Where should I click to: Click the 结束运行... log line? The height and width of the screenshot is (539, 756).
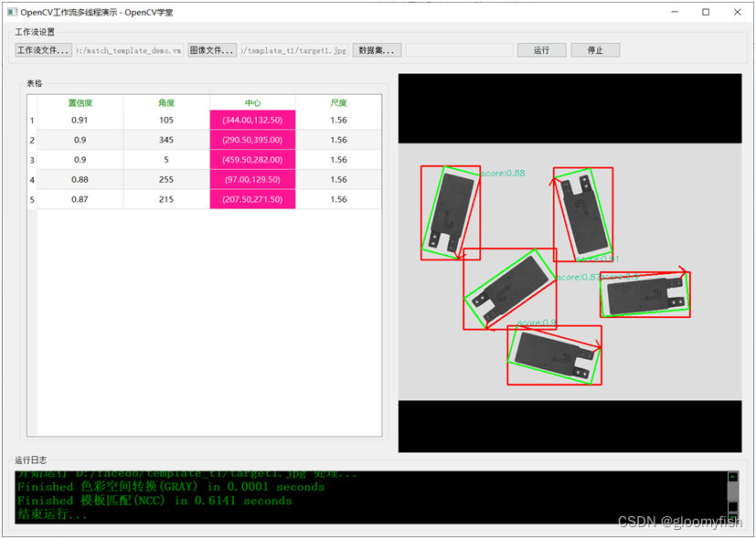tap(52, 514)
